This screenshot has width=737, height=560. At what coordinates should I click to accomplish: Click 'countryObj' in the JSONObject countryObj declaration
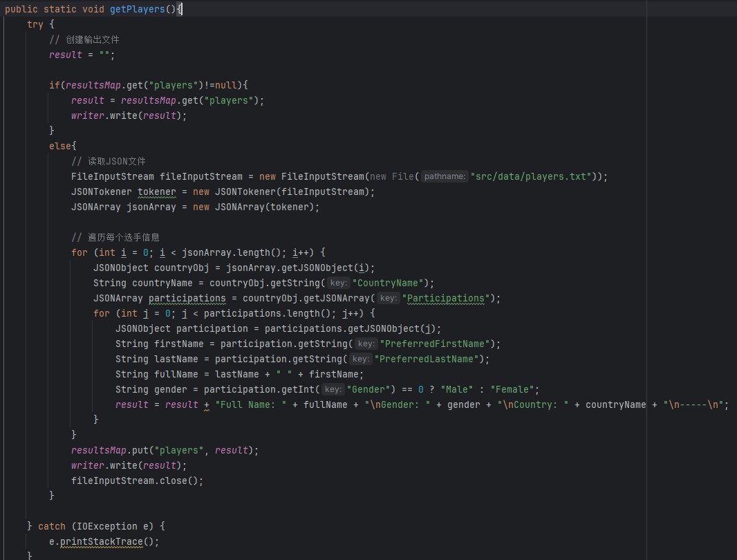tap(181, 268)
